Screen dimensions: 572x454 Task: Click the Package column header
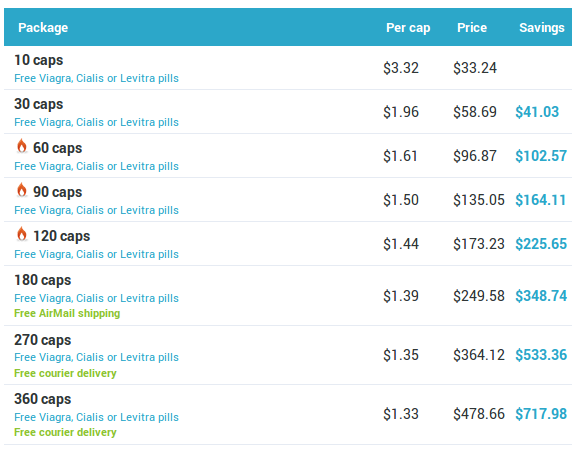(43, 28)
